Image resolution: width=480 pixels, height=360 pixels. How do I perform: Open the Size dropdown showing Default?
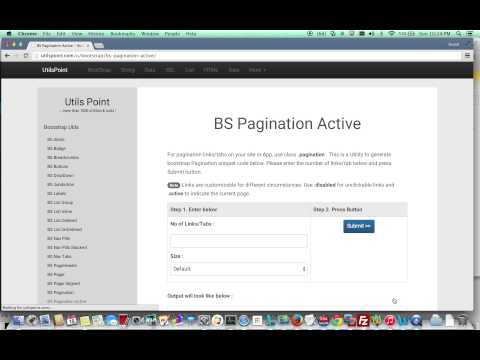point(239,269)
